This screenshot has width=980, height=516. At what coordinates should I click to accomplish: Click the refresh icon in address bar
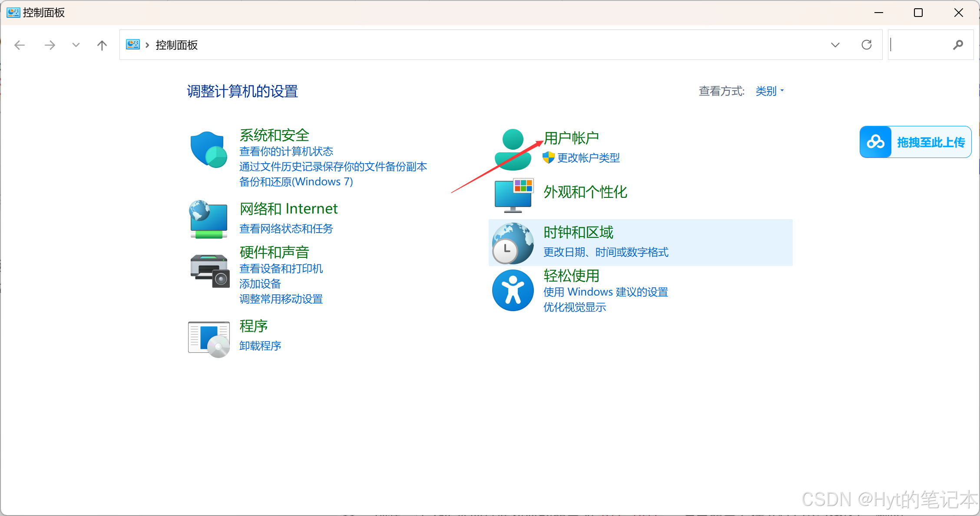point(867,45)
